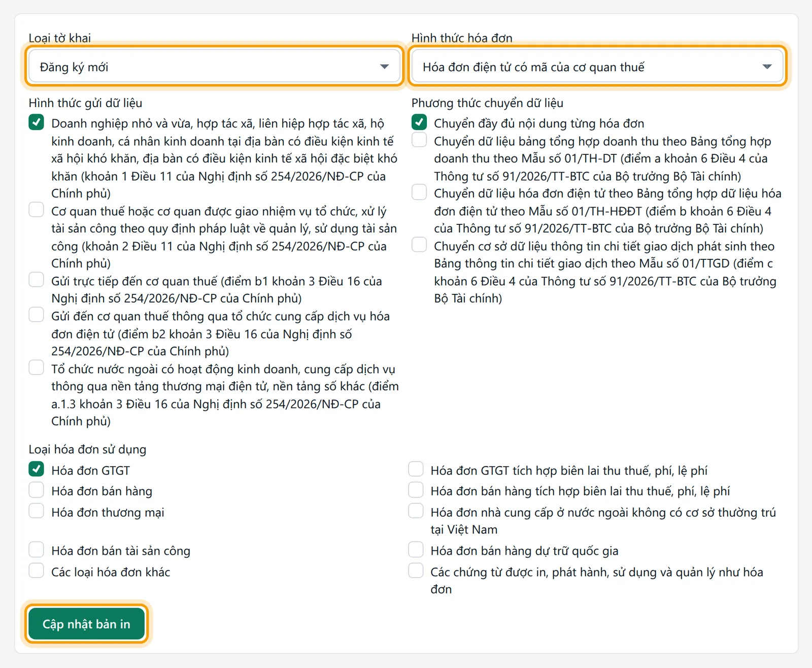Check Tổ chức nước ngoài có hoạt động kinh doanh
This screenshot has height=668, width=812.
[x=36, y=368]
